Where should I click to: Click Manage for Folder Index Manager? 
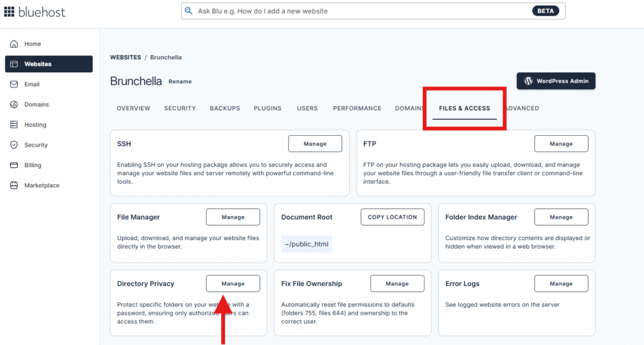[561, 217]
